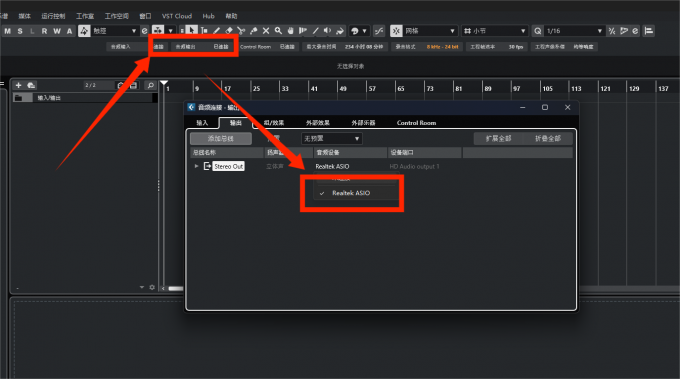Open the quantize panel 'e' icon
This screenshot has width=680, height=379.
635,31
